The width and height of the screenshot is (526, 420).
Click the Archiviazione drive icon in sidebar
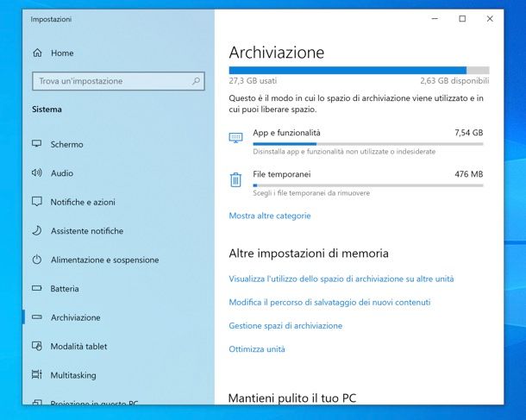click(x=36, y=317)
